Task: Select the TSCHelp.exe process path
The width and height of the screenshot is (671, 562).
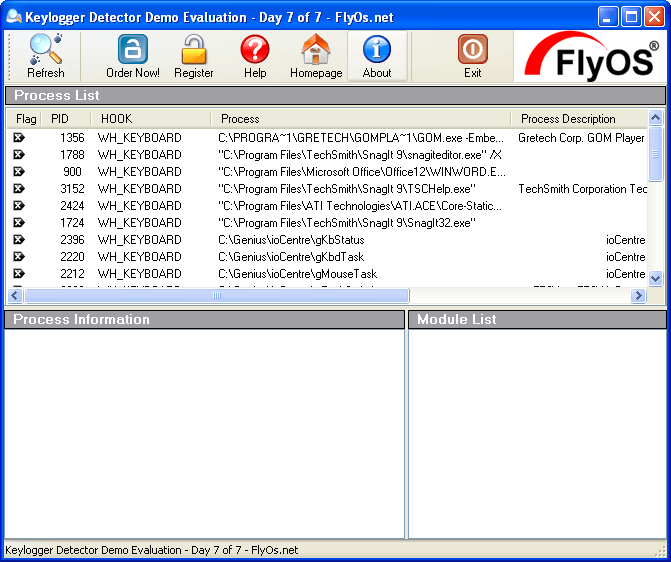Action: point(347,189)
